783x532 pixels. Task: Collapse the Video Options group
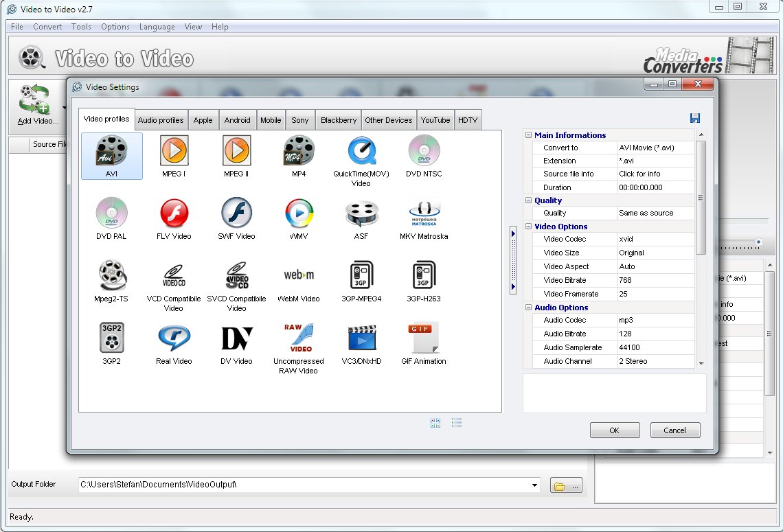point(529,227)
